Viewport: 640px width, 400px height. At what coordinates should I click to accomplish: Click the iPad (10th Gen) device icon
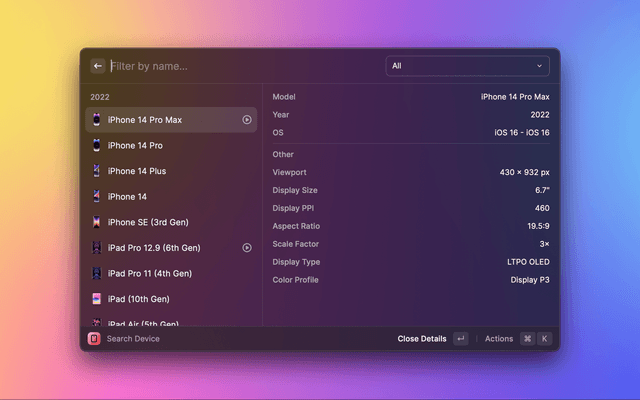click(97, 299)
